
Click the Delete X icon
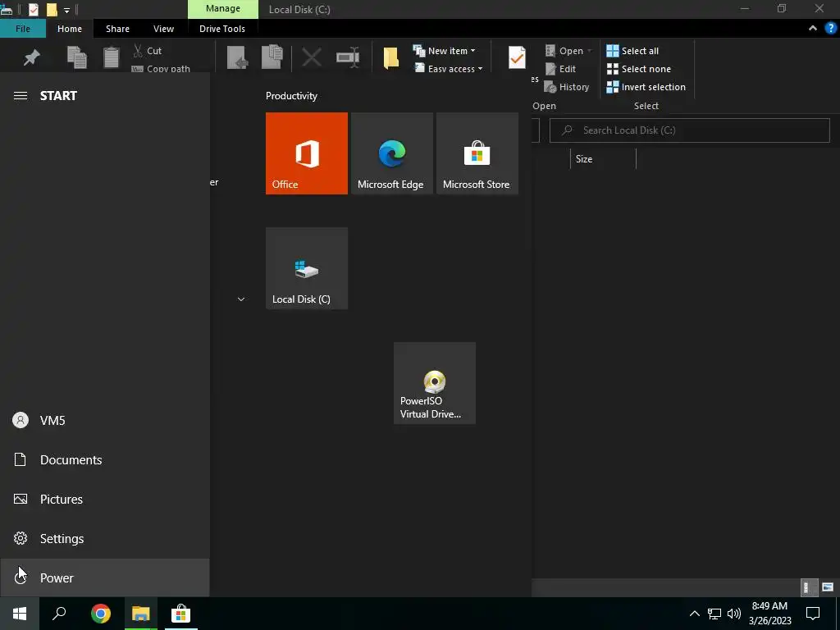pos(311,57)
